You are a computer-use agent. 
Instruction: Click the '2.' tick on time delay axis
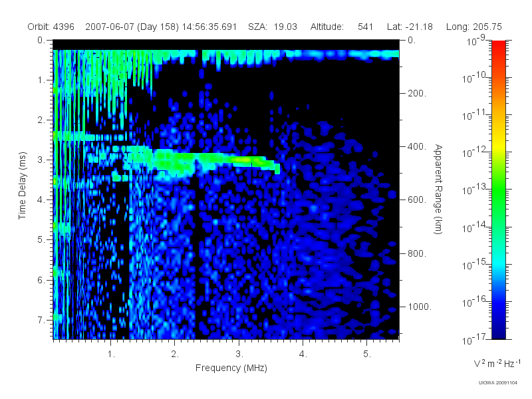point(41,120)
